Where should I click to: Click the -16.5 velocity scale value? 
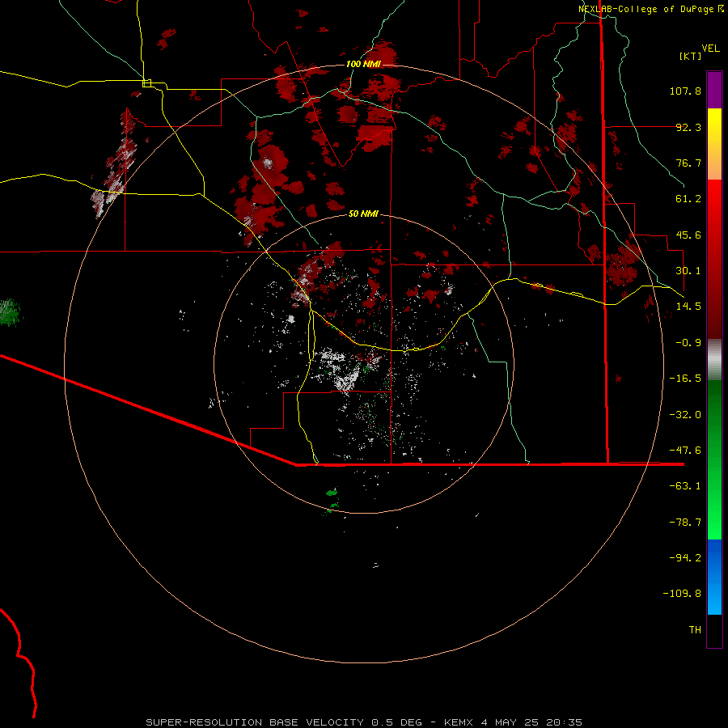[685, 379]
